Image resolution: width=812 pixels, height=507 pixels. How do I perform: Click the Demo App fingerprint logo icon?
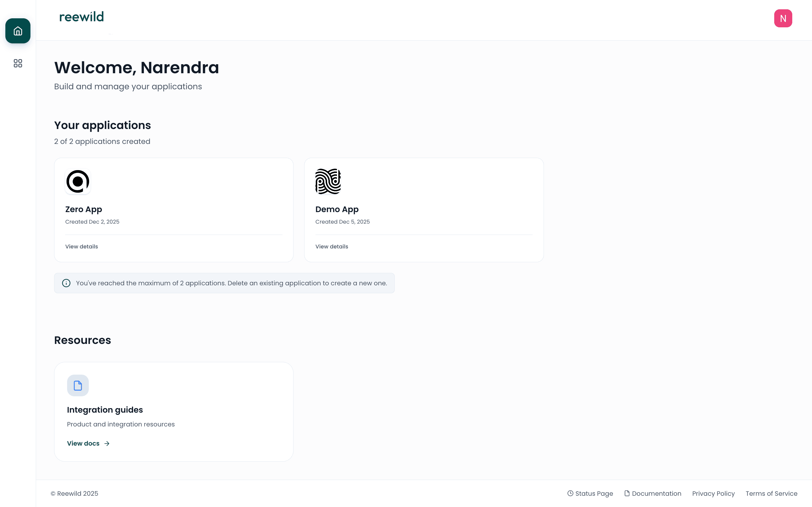pyautogui.click(x=328, y=181)
